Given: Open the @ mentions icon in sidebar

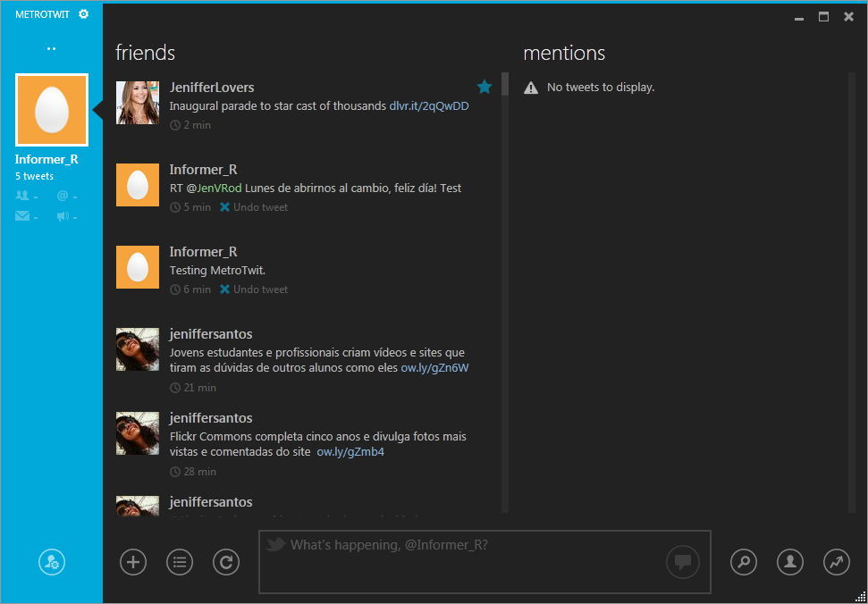Looking at the screenshot, I should pos(63,195).
